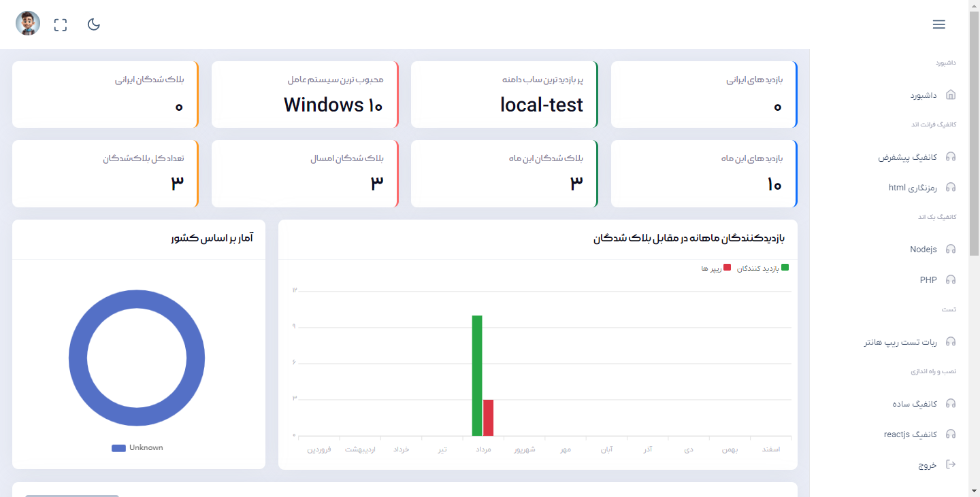980x497 pixels.
Task: Click the page vertical scrollbar
Action: click(974, 136)
